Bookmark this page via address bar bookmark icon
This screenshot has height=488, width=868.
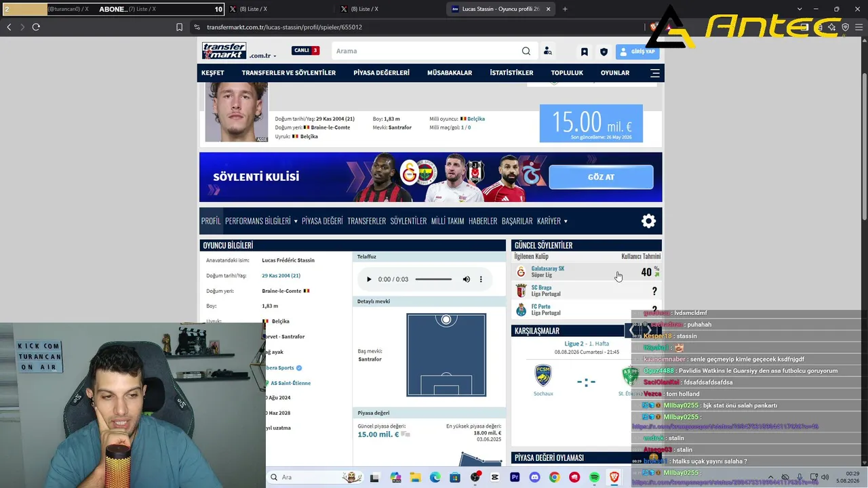pyautogui.click(x=179, y=27)
